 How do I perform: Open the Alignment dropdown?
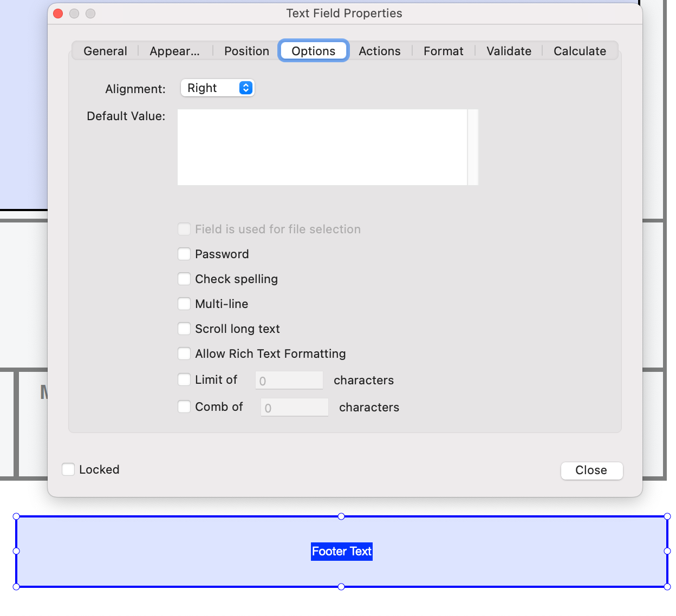pos(217,88)
